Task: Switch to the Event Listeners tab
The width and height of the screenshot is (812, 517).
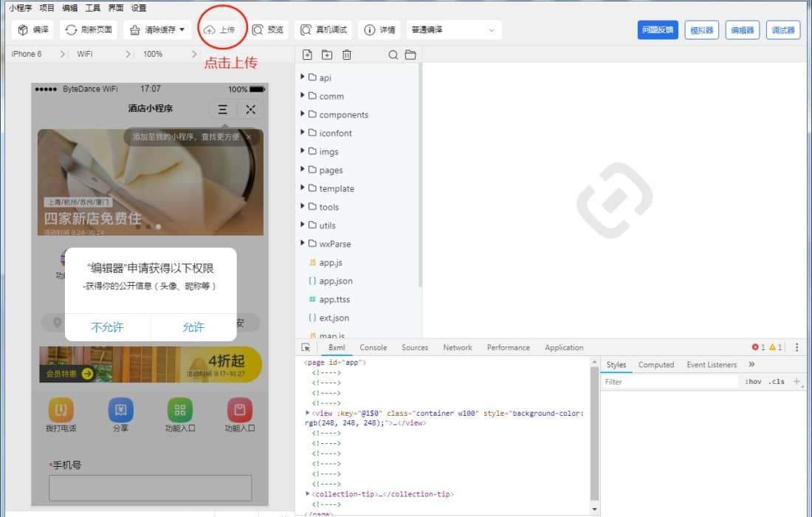Action: click(712, 365)
